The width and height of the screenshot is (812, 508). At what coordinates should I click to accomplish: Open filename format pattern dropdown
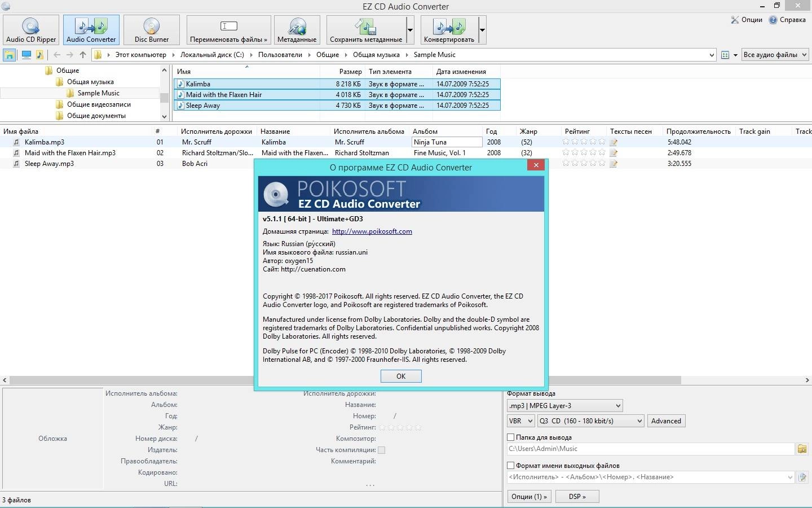tap(790, 477)
